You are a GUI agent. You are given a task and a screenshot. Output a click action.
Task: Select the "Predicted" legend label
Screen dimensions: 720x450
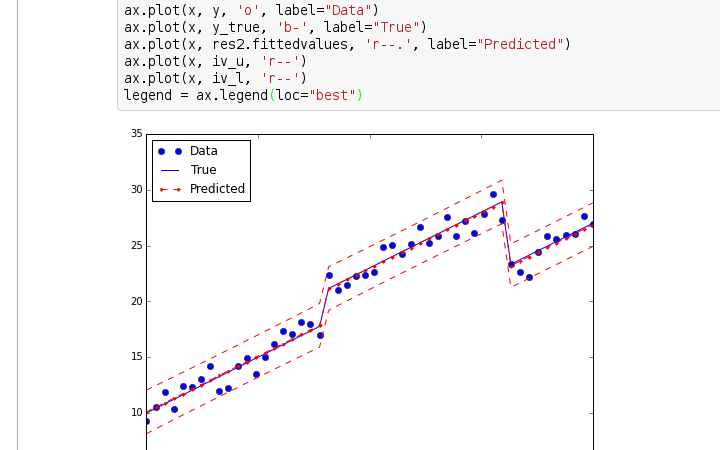pyautogui.click(x=217, y=189)
